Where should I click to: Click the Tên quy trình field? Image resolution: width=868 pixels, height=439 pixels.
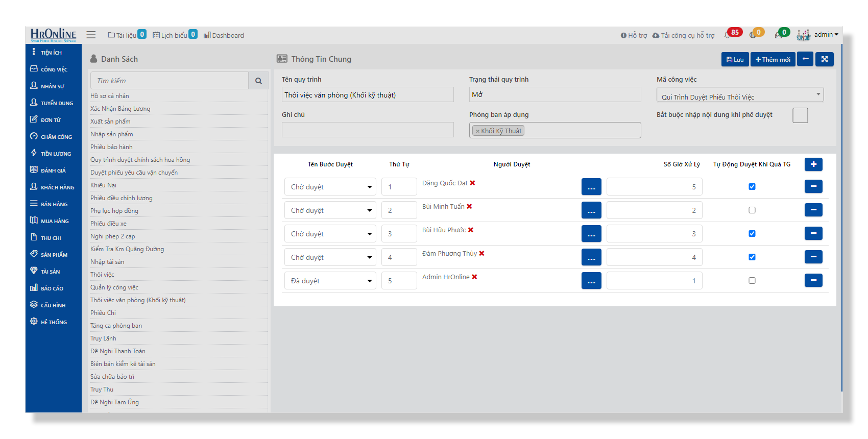(368, 94)
